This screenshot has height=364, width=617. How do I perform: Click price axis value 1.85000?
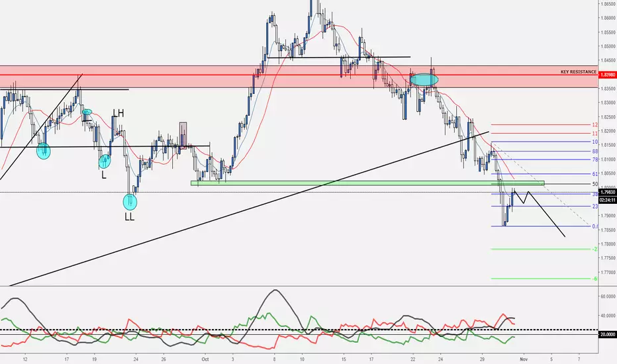(608, 46)
